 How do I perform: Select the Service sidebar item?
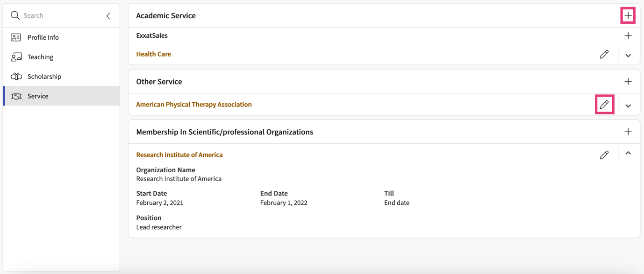38,96
